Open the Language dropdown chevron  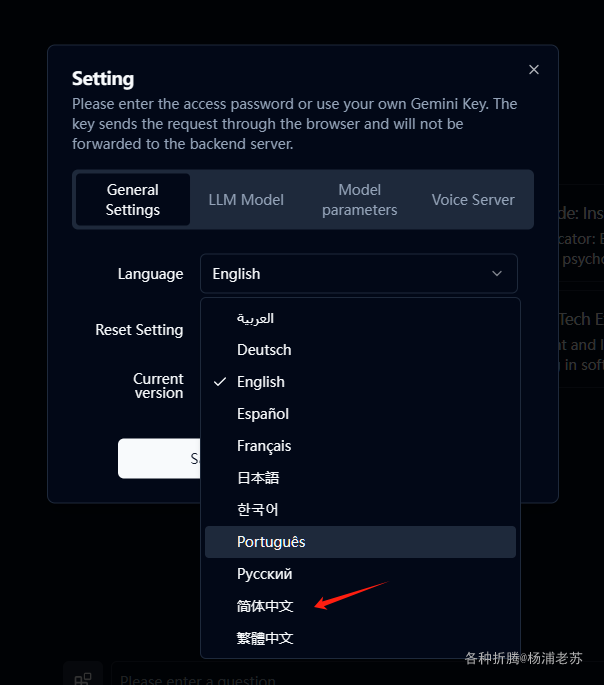(x=497, y=274)
